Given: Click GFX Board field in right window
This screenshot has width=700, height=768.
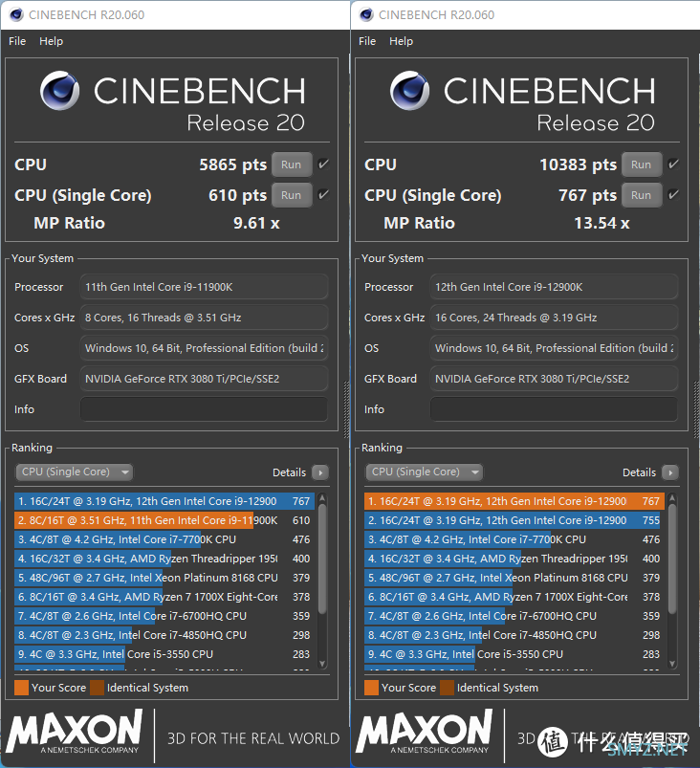Looking at the screenshot, I should (554, 379).
